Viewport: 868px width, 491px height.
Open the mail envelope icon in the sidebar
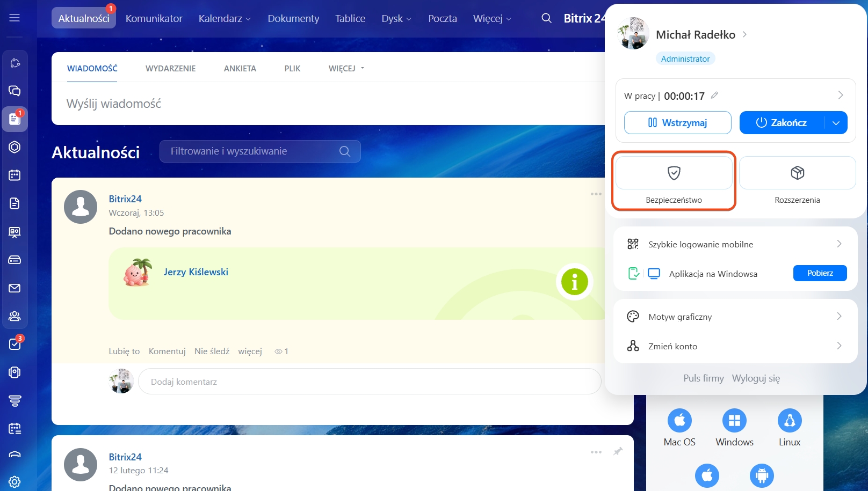(x=15, y=288)
